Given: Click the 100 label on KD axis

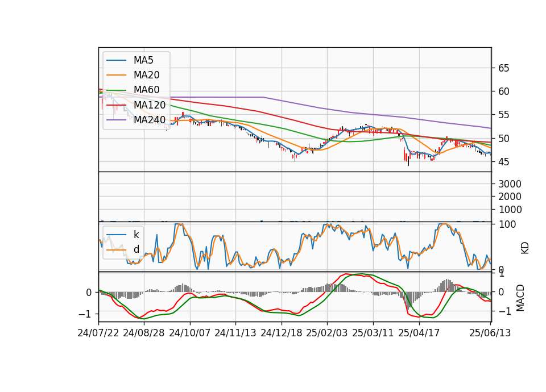Looking at the screenshot, I should [x=507, y=224].
